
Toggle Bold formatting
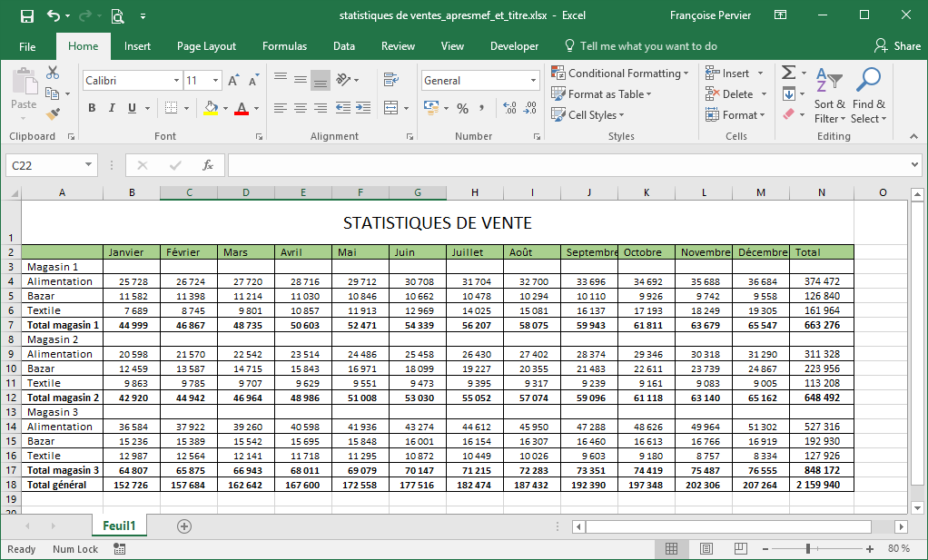(x=92, y=108)
